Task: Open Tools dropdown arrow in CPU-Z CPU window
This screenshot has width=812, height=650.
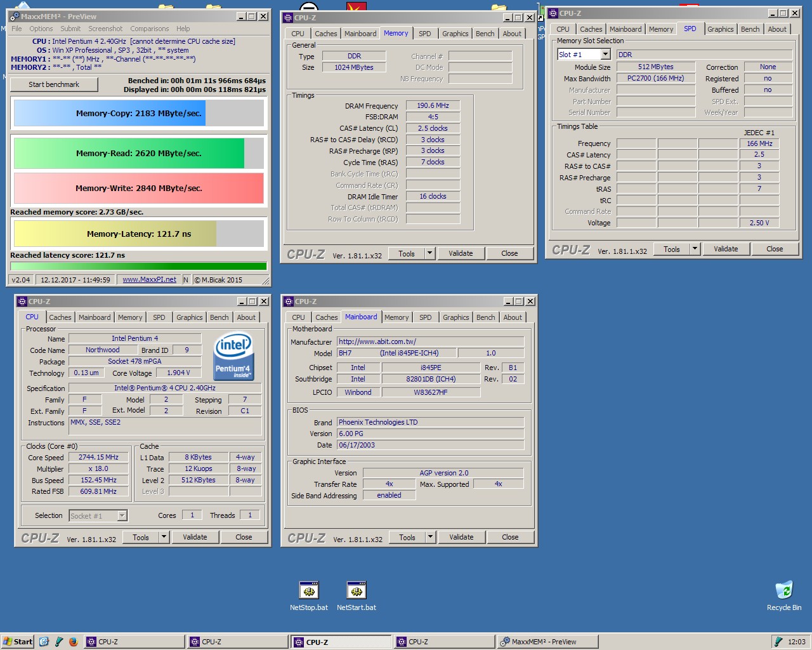Action: [x=164, y=537]
